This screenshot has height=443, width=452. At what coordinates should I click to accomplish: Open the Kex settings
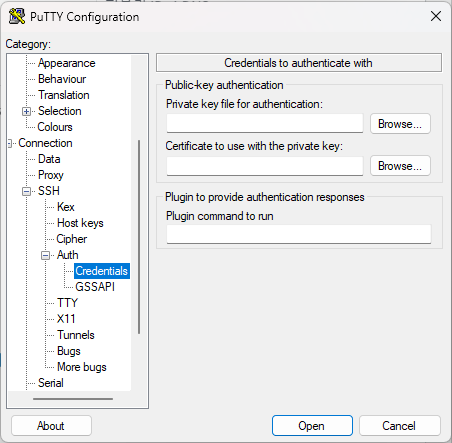66,207
